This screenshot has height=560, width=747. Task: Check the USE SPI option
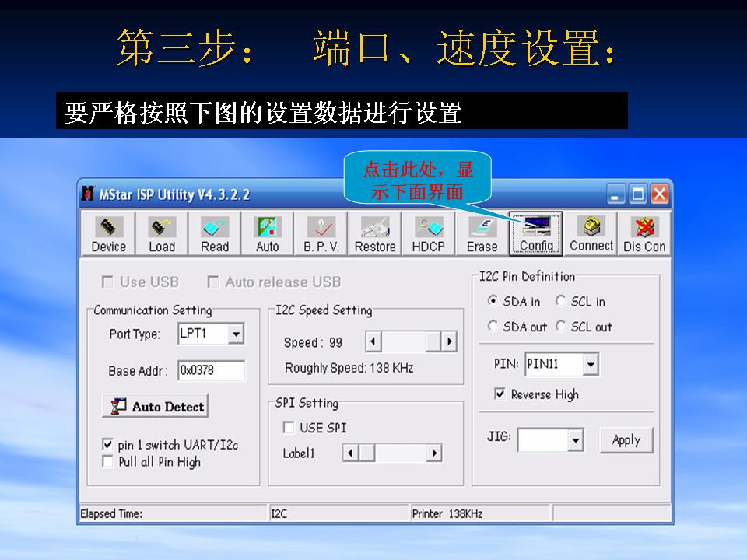tap(289, 428)
